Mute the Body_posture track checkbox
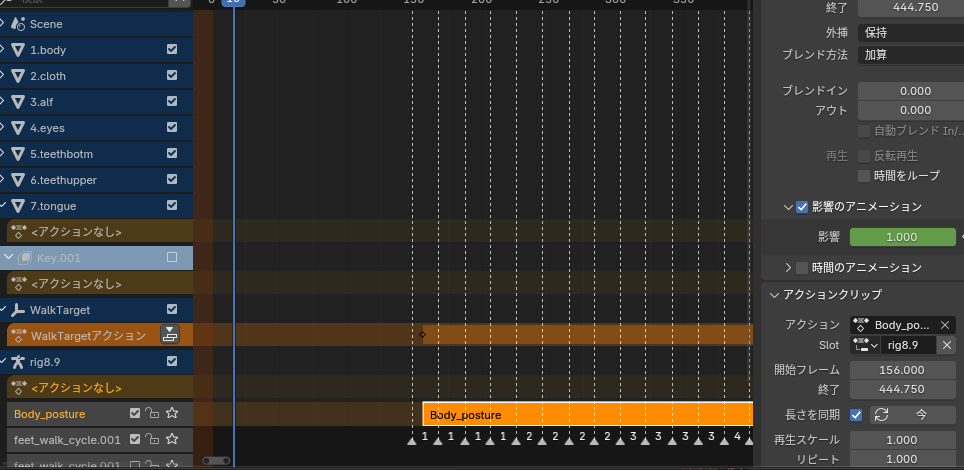964x470 pixels. click(135, 413)
